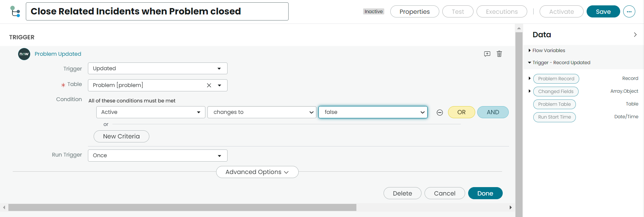Open the 'changes to' operator dropdown
644x217 pixels.
click(262, 112)
